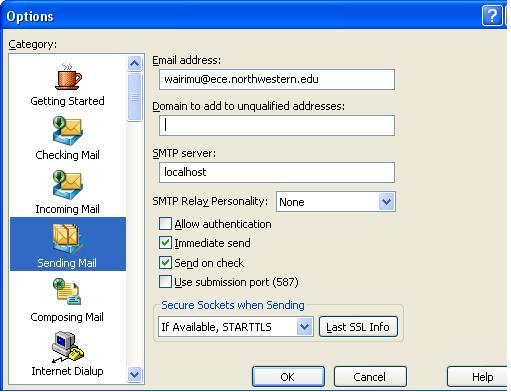Click the category list scroll down arrow
511x392 pixels.
click(x=135, y=374)
